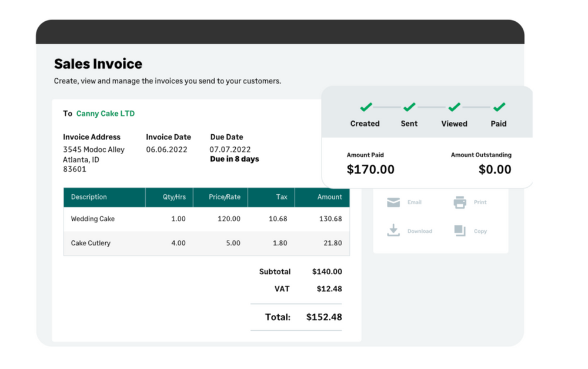
Task: Click the Amount Outstanding $0.00 value
Action: (x=495, y=169)
